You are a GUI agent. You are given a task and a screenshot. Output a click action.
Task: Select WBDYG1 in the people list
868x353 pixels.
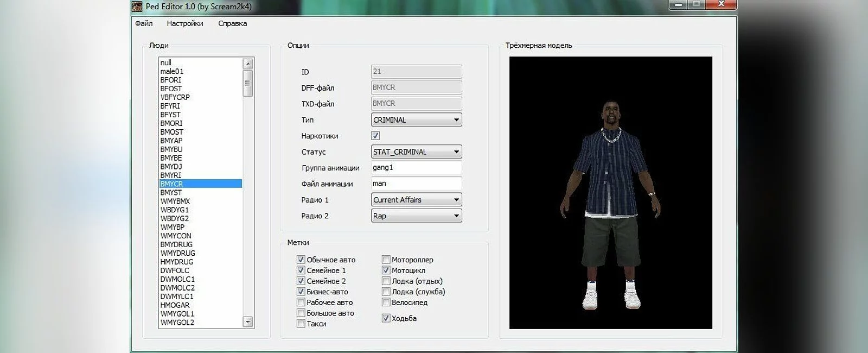point(201,210)
